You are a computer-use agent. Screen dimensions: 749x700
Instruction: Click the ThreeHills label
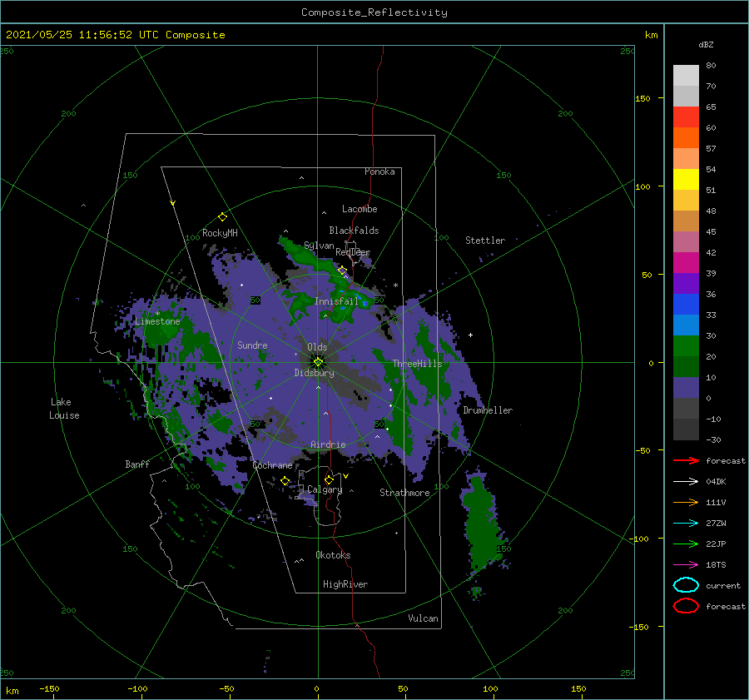pos(417,364)
